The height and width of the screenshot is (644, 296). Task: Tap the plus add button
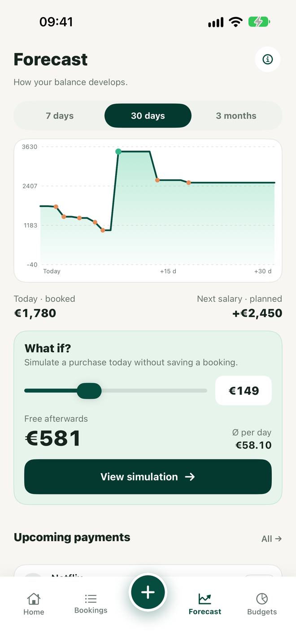point(148,592)
